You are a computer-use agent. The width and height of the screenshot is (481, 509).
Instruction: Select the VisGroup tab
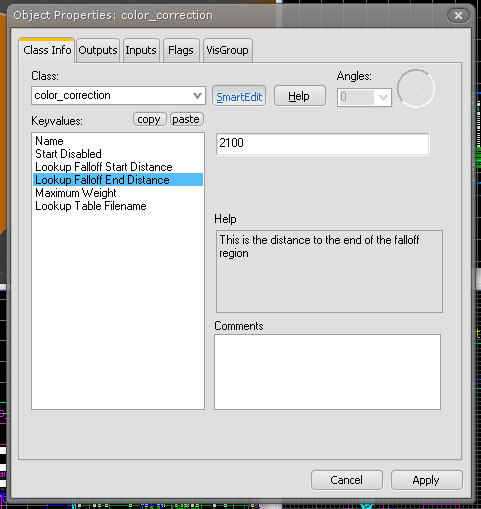(x=227, y=50)
